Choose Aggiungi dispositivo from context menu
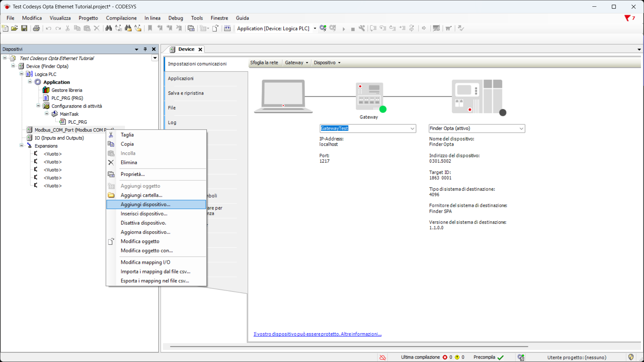644x362 pixels. pos(146,204)
